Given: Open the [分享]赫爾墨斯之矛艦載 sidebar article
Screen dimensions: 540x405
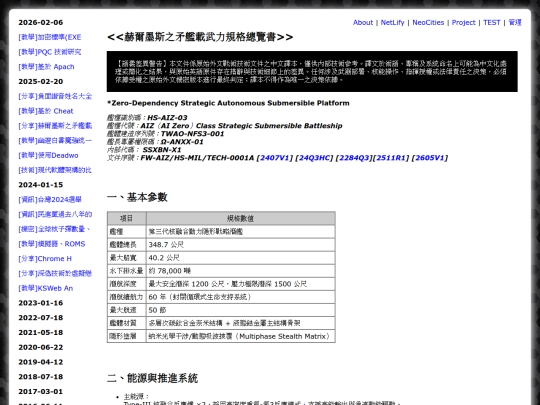Looking at the screenshot, I should click(x=55, y=126).
